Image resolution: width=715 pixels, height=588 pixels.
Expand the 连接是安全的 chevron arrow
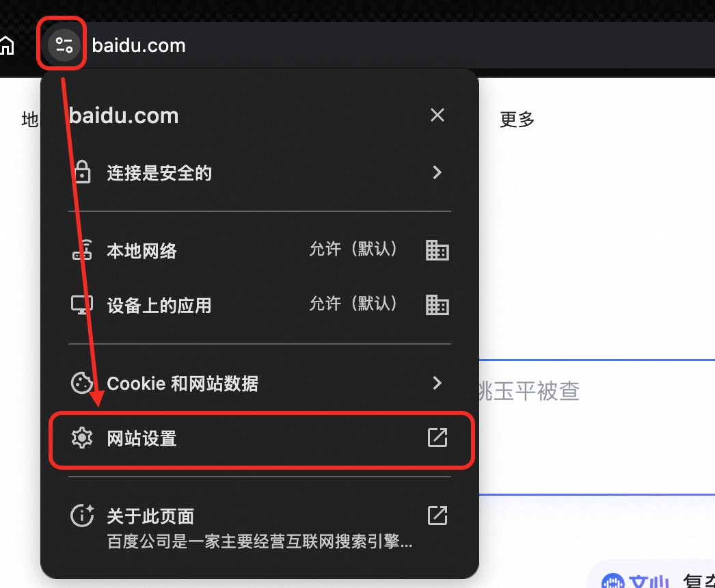(437, 172)
